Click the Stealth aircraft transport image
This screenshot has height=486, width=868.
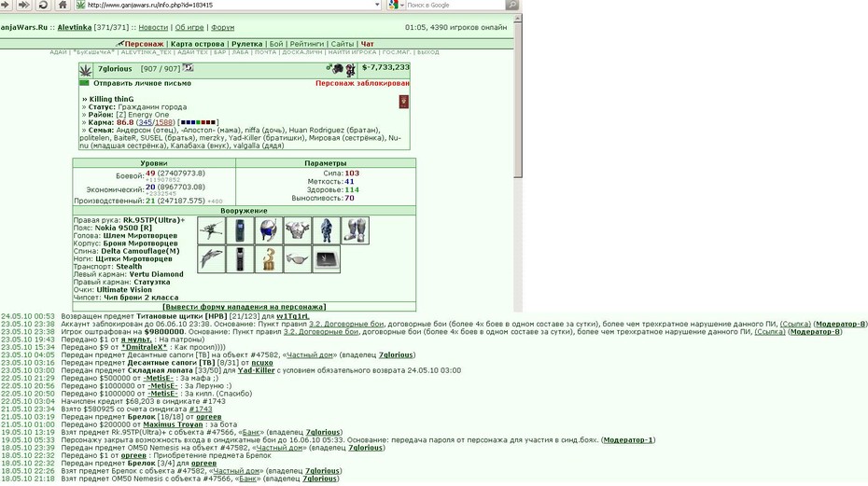[x=212, y=259]
